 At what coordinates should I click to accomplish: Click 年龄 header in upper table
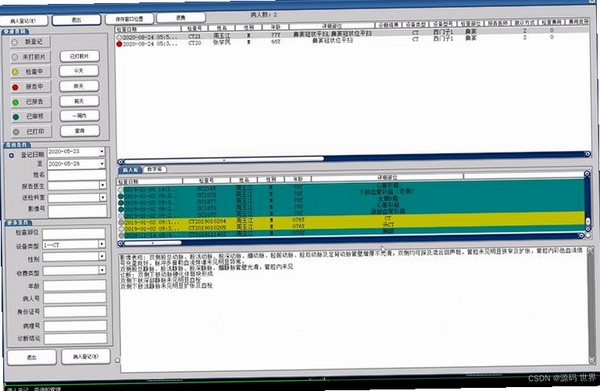coord(276,27)
